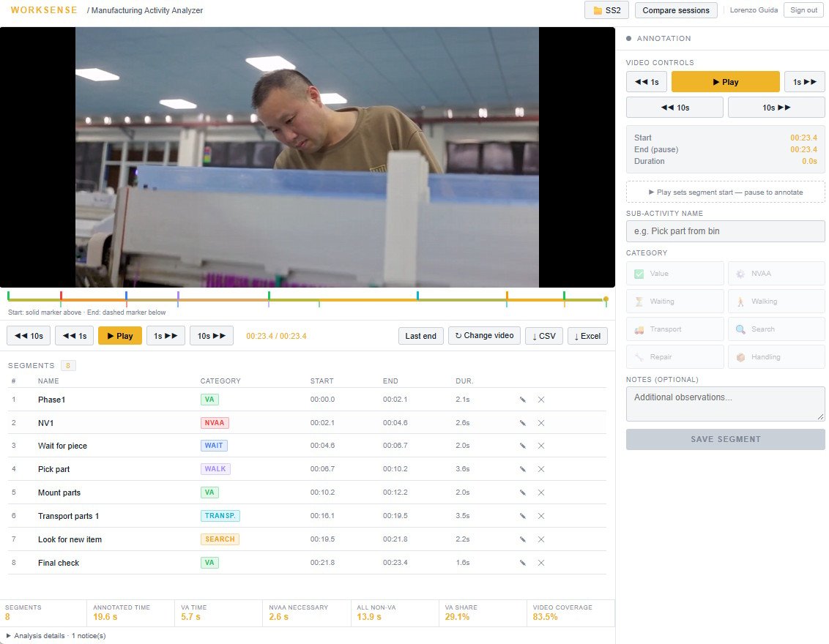Screen dimensions: 829x644
Task: Select the purple Walk start marker on timeline
Action: [178, 296]
